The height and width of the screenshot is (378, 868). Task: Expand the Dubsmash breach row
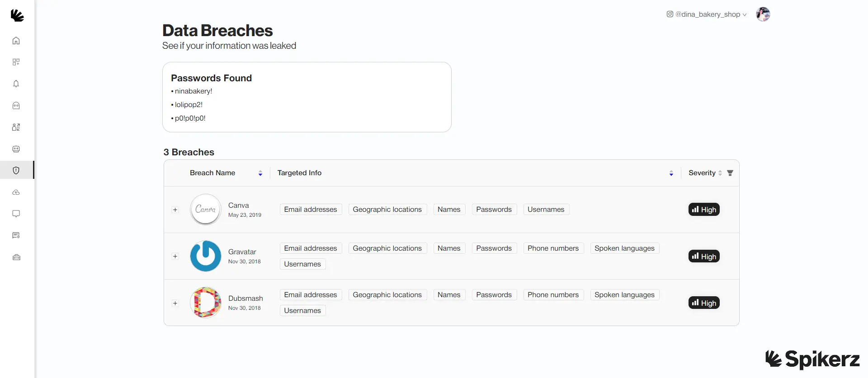coord(175,303)
